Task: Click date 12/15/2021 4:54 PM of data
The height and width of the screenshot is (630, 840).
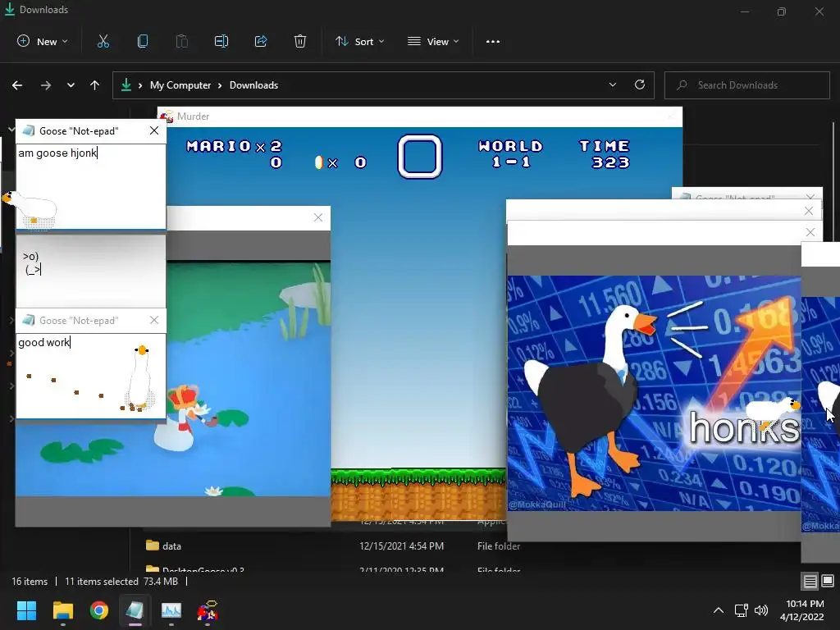Action: tap(401, 546)
